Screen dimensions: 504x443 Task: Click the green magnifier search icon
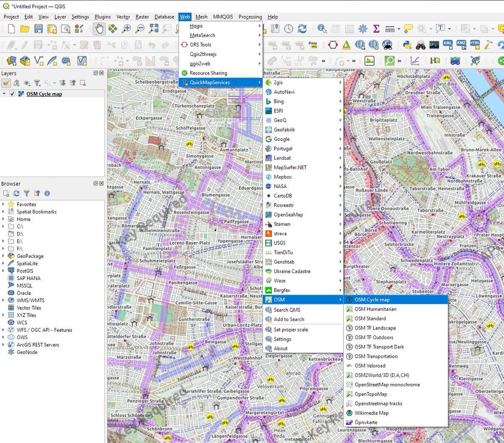click(390, 61)
